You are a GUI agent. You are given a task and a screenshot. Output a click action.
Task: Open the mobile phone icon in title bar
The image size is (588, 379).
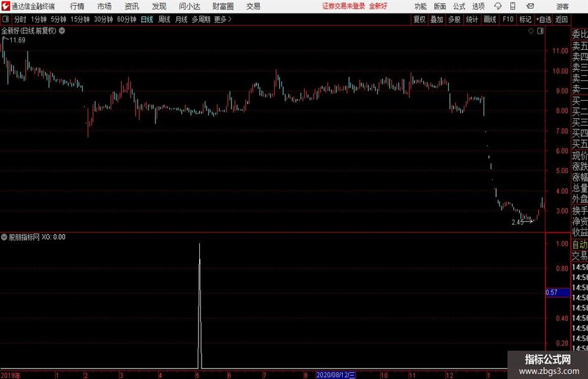coord(513,6)
